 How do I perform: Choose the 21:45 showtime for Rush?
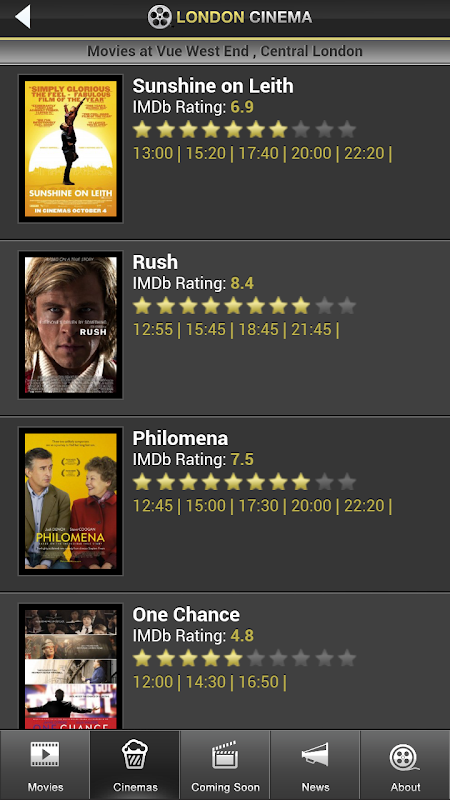pos(311,330)
